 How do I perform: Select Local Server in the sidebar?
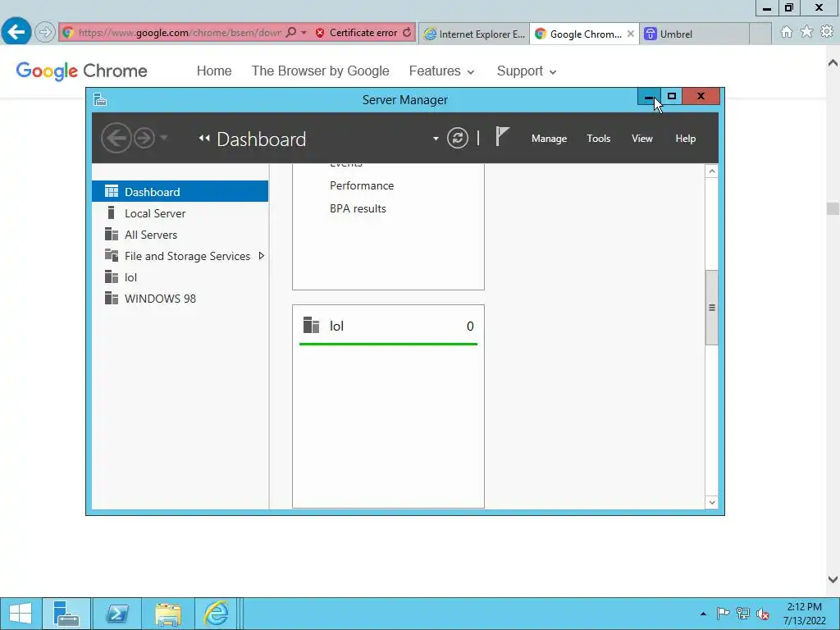tap(180, 213)
